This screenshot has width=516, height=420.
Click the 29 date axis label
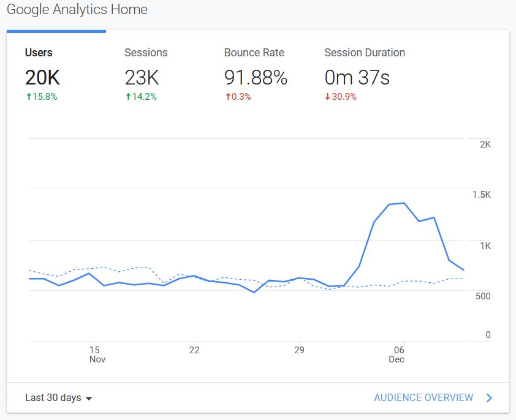coord(299,350)
